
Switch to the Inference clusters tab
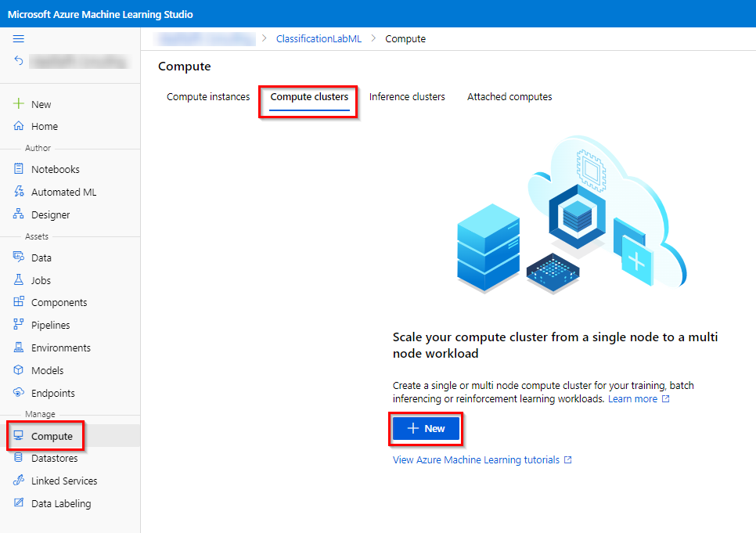(x=407, y=97)
